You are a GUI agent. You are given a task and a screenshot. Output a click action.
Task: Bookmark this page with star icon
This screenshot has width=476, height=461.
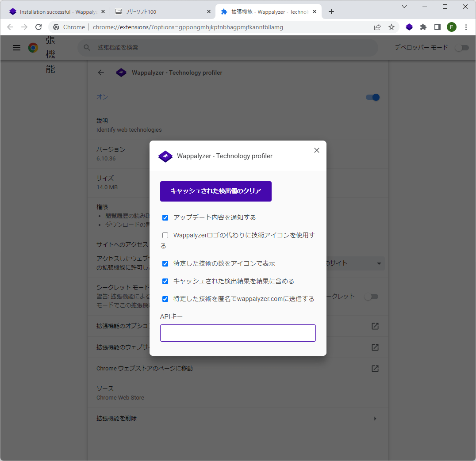392,27
